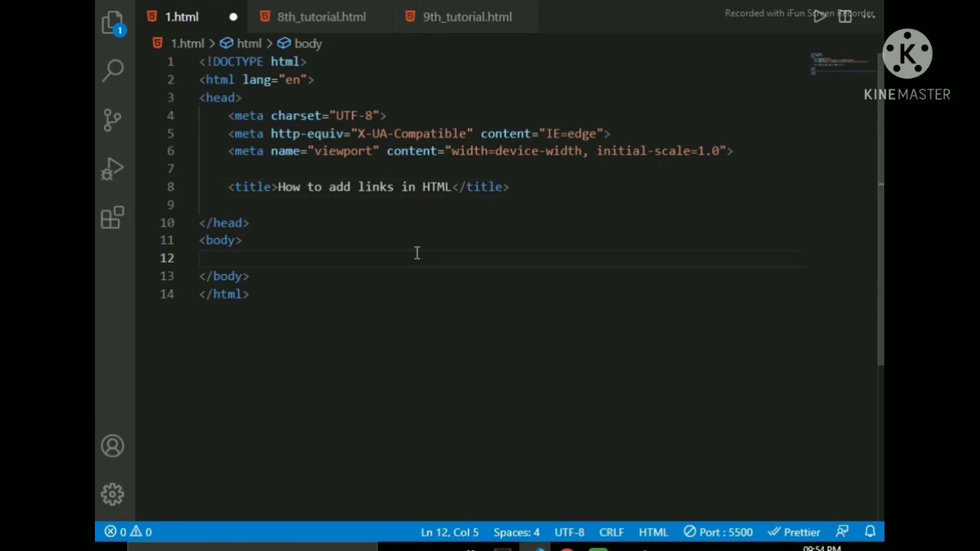980x551 pixels.
Task: Click the closing </head> tag
Action: coord(224,223)
